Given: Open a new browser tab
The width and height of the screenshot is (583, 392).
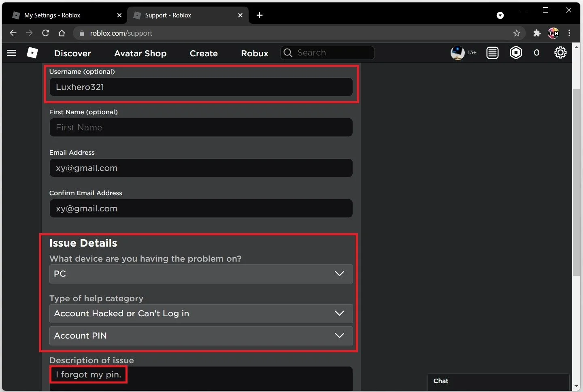Looking at the screenshot, I should (260, 15).
